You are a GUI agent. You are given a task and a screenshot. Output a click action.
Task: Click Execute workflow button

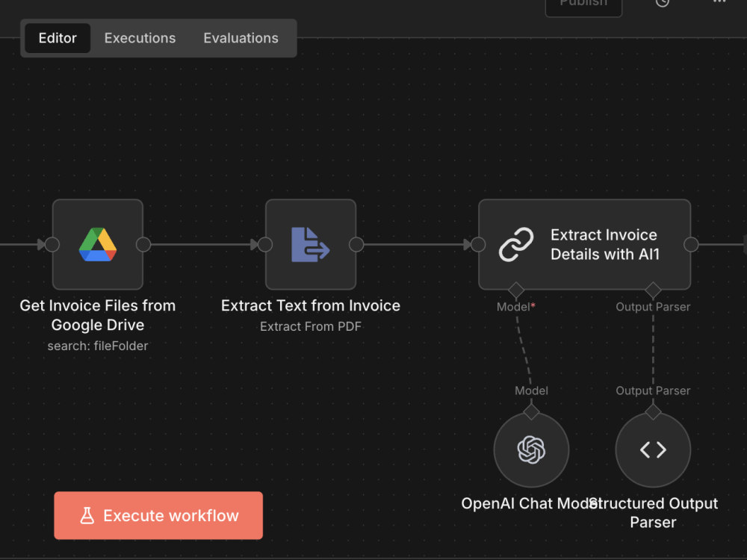pyautogui.click(x=158, y=516)
